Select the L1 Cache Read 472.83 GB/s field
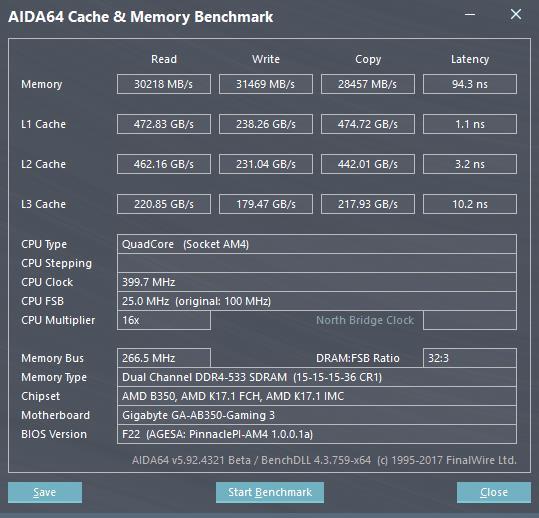Viewport: 539px width, 518px height. tap(164, 124)
